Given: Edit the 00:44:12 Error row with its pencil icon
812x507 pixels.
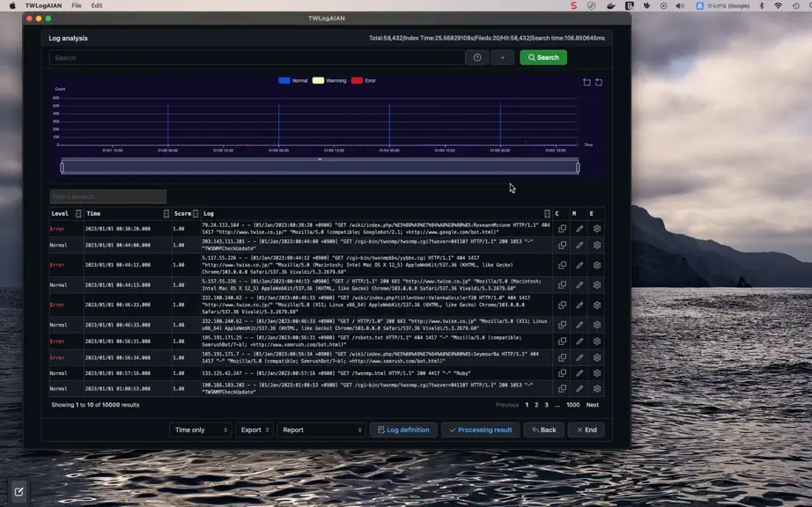Looking at the screenshot, I should coord(579,265).
